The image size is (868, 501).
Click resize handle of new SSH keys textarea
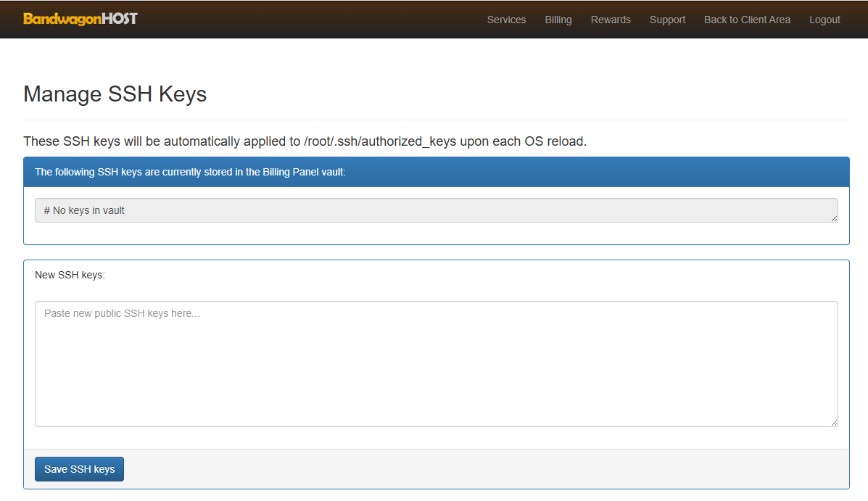(834, 423)
